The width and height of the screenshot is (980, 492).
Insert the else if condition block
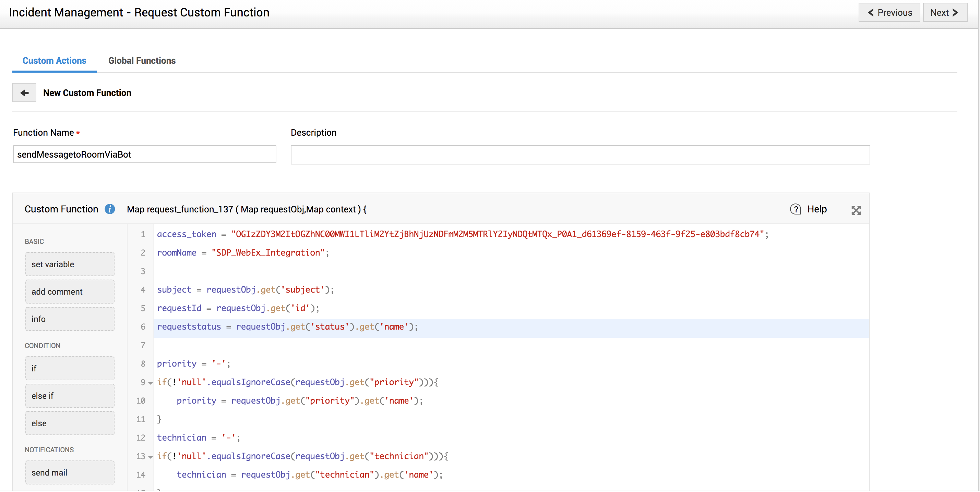point(70,396)
